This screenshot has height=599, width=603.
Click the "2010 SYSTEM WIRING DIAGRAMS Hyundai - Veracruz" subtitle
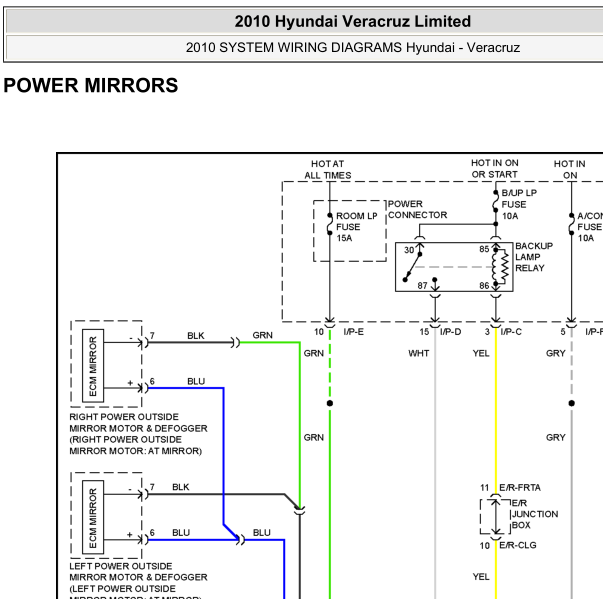click(x=353, y=48)
